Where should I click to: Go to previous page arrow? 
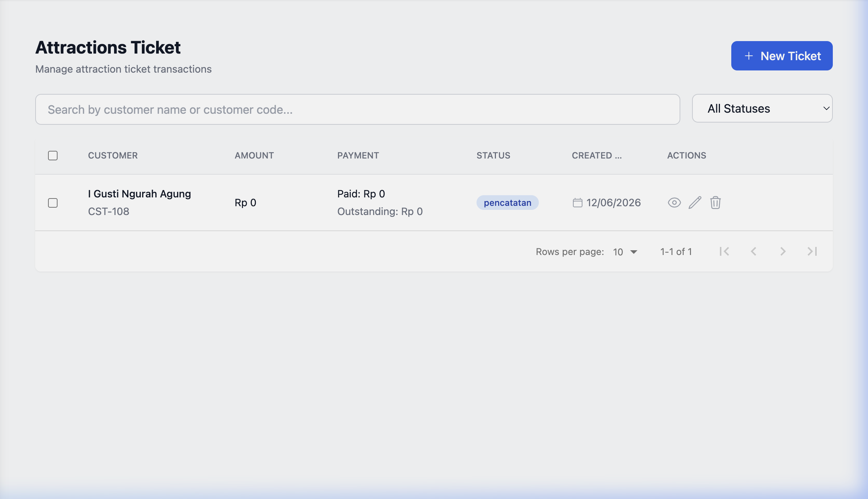(754, 251)
